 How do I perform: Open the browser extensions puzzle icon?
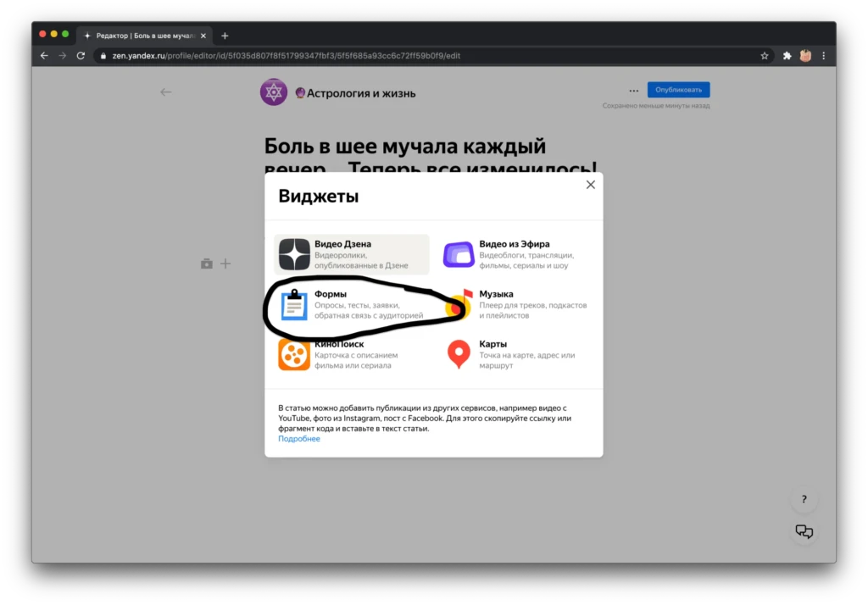click(787, 55)
